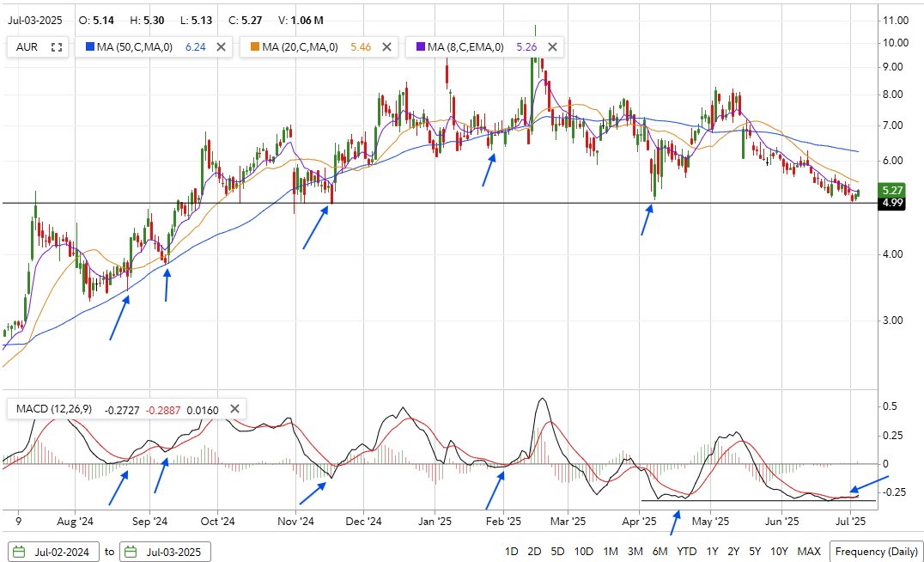Click the 0.0160 MACD histogram value
Screen dimensions: 924x562
point(203,410)
